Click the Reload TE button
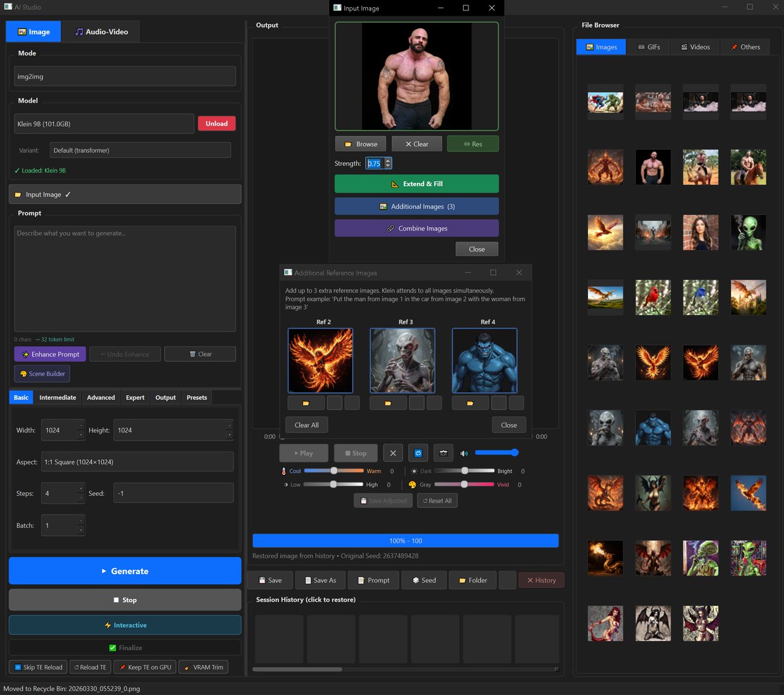 click(x=90, y=667)
